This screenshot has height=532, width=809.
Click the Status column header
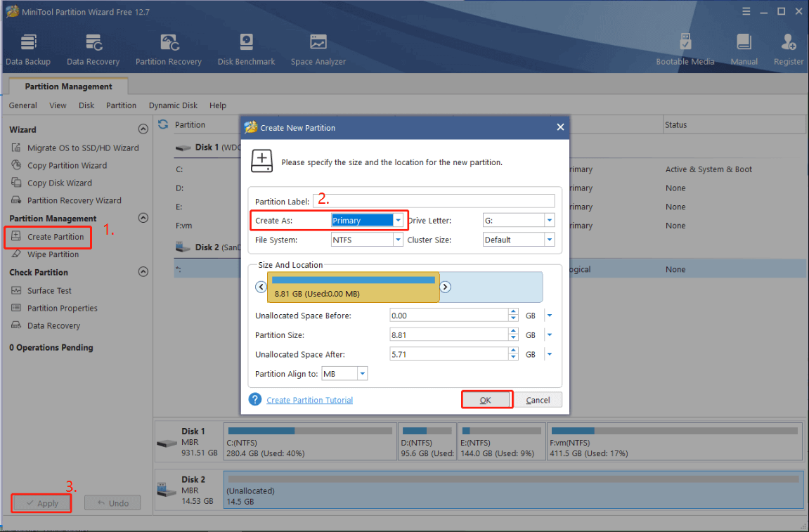[676, 125]
